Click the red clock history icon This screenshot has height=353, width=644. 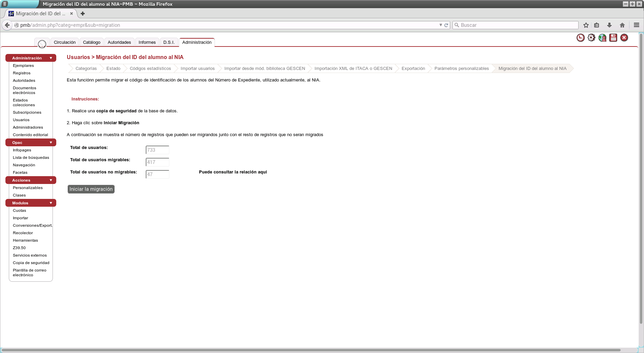click(580, 38)
